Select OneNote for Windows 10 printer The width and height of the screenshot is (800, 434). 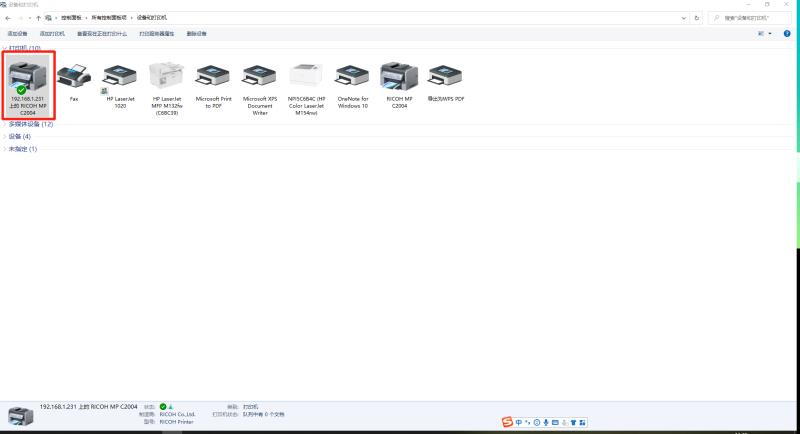[x=353, y=86]
